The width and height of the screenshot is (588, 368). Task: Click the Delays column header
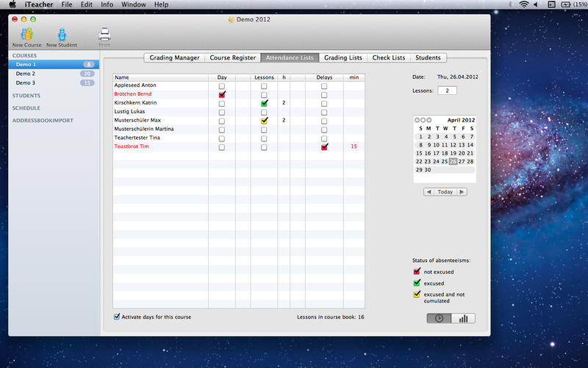pyautogui.click(x=324, y=77)
